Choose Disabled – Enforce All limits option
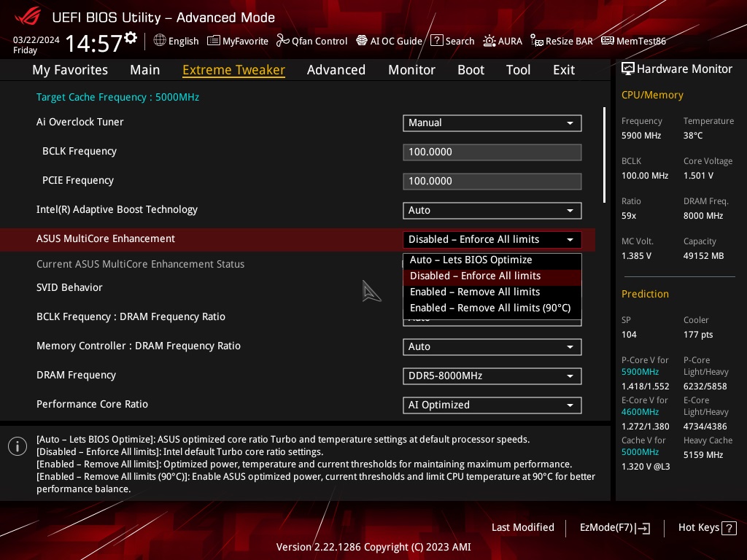 (492, 276)
